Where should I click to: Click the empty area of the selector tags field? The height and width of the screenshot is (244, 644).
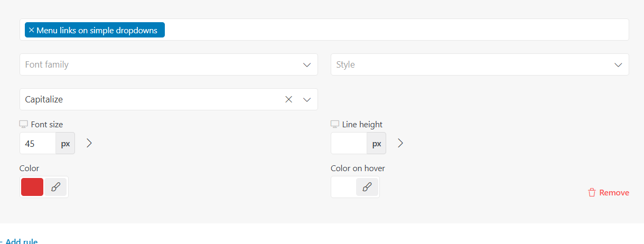point(396,30)
